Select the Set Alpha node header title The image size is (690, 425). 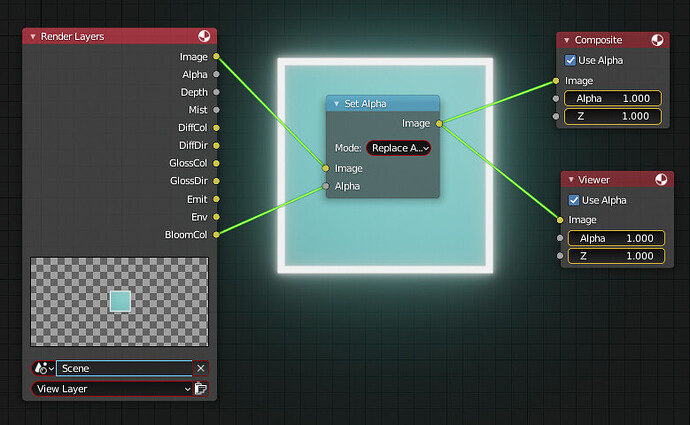coord(365,104)
